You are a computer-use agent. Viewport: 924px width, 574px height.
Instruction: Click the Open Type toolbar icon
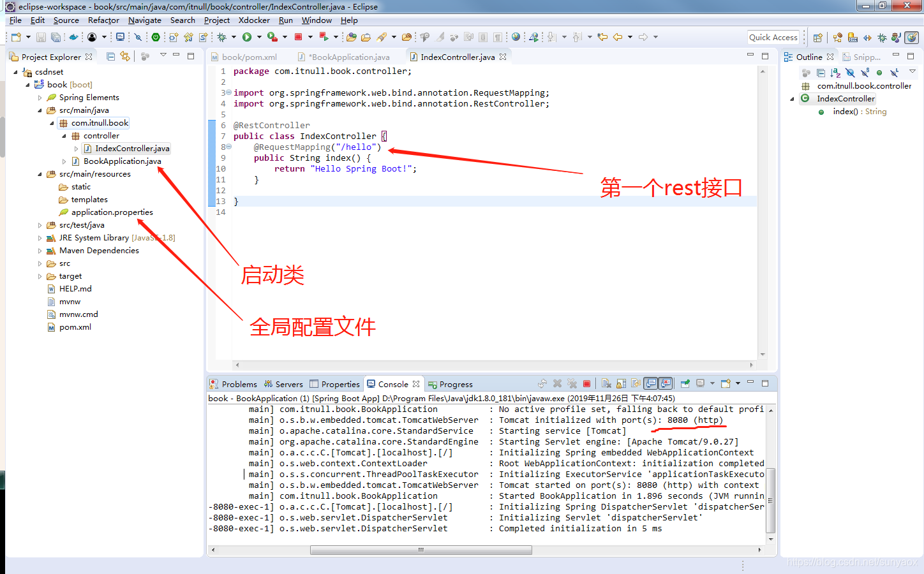tap(351, 37)
